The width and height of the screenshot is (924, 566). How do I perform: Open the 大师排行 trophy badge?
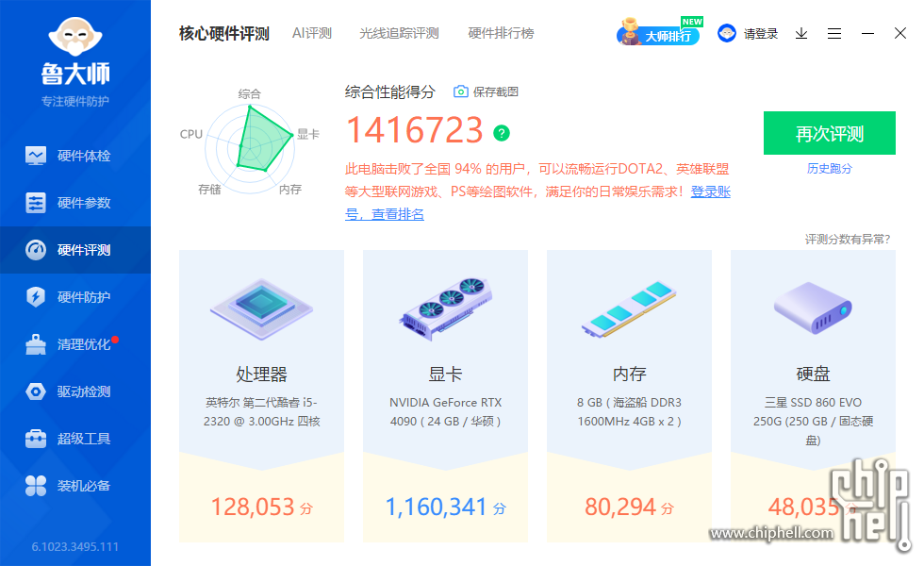click(x=659, y=32)
